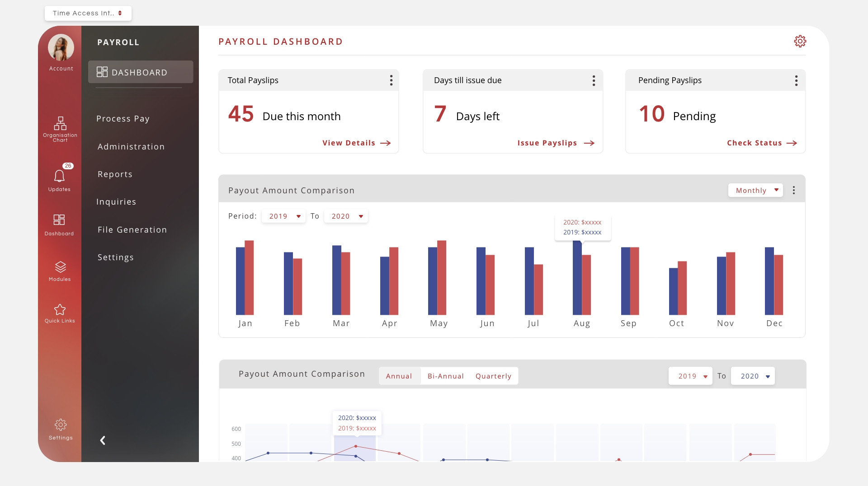Navigate to Reports in the Payroll menu
The image size is (868, 486).
pos(115,174)
